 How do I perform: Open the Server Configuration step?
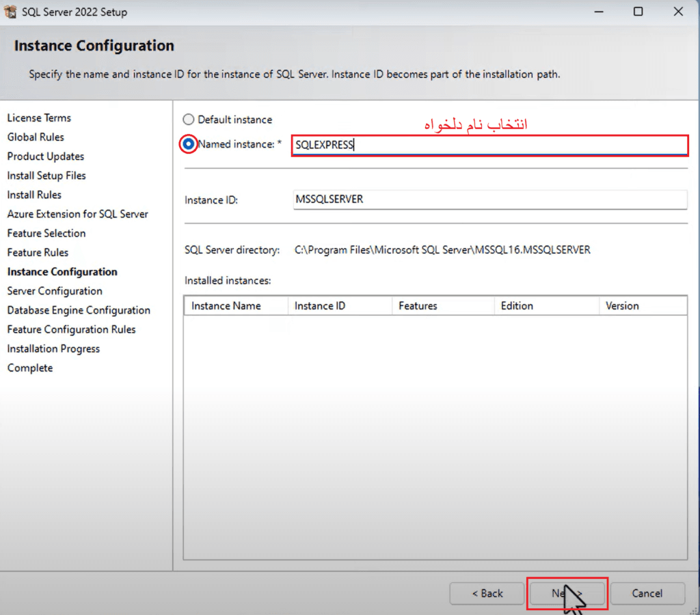pyautogui.click(x=54, y=290)
